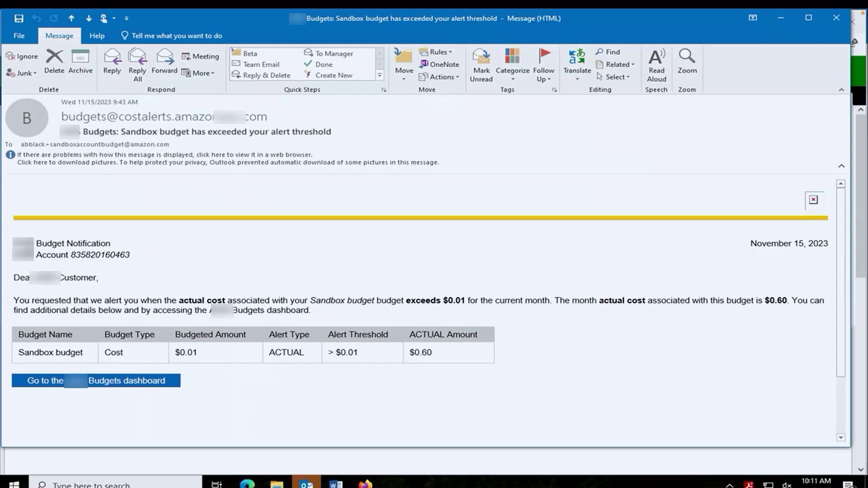Open the More respond options
This screenshot has width=868, height=488.
coord(198,73)
